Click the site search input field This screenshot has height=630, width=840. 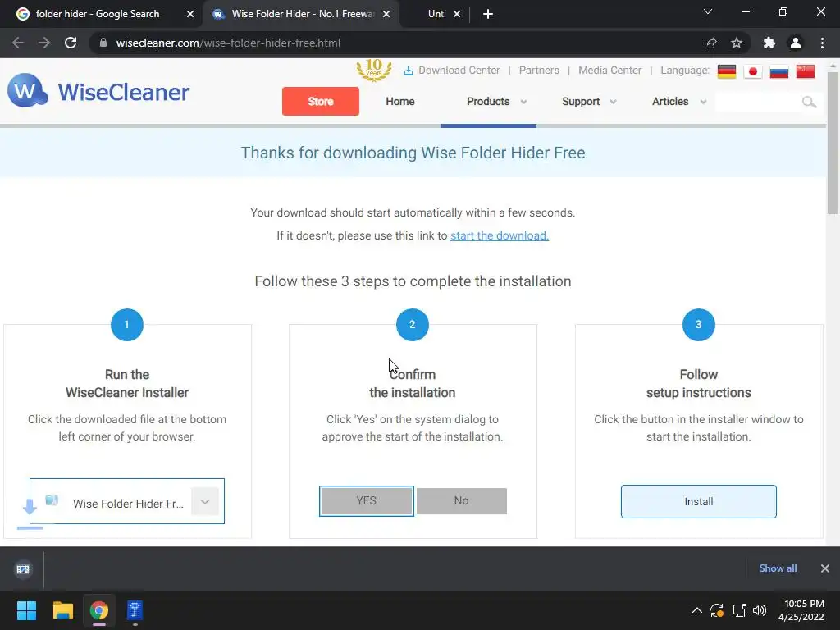[x=758, y=102]
